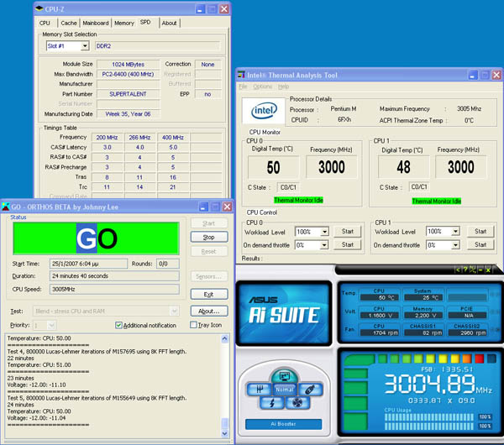Click Ai Suite settings tools icon
Viewport: 504px width, 445px height.
click(472, 270)
